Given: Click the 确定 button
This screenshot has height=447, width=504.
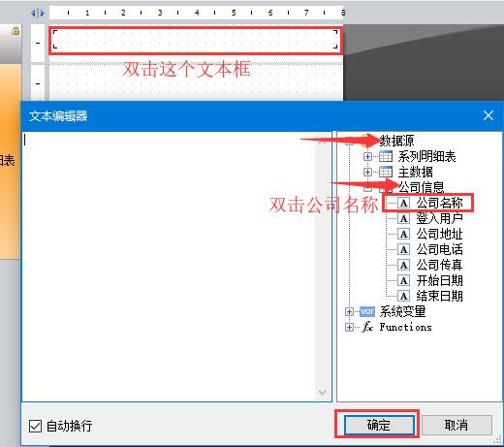Looking at the screenshot, I should click(379, 425).
